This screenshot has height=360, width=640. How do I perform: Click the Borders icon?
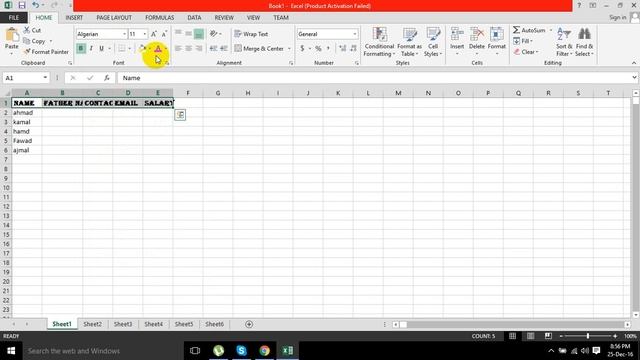click(x=122, y=49)
